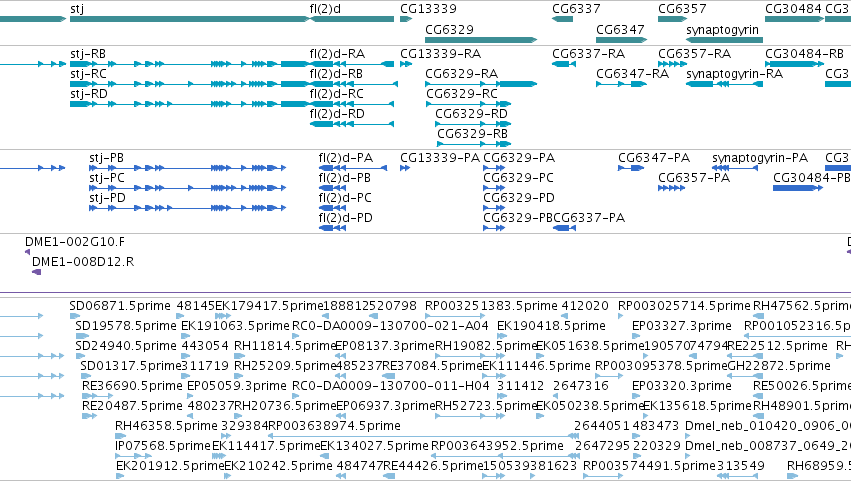Select EST SD06871.5prime label

point(120,306)
